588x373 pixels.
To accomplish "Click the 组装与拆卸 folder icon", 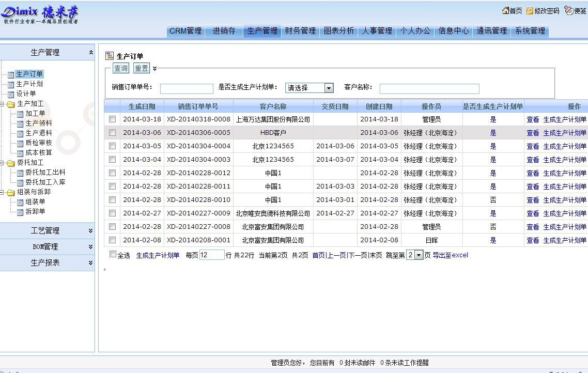I will 11,192.
